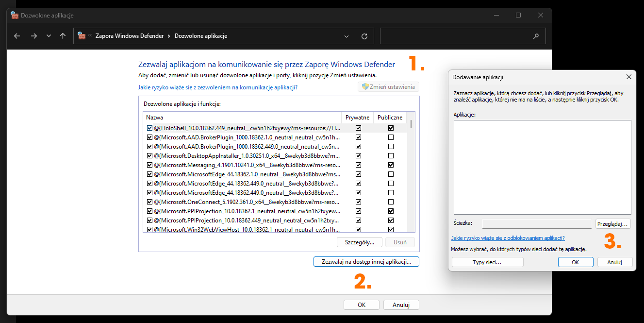Minimize the Dozwolone aplikacje window
Image resolution: width=644 pixels, height=323 pixels.
[x=496, y=15]
